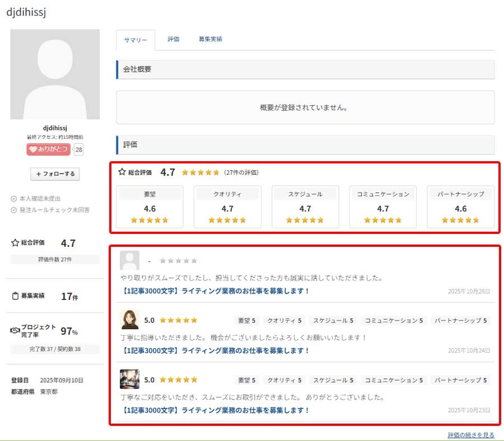Open the 評価 tab
This screenshot has height=441, width=504.
point(174,39)
